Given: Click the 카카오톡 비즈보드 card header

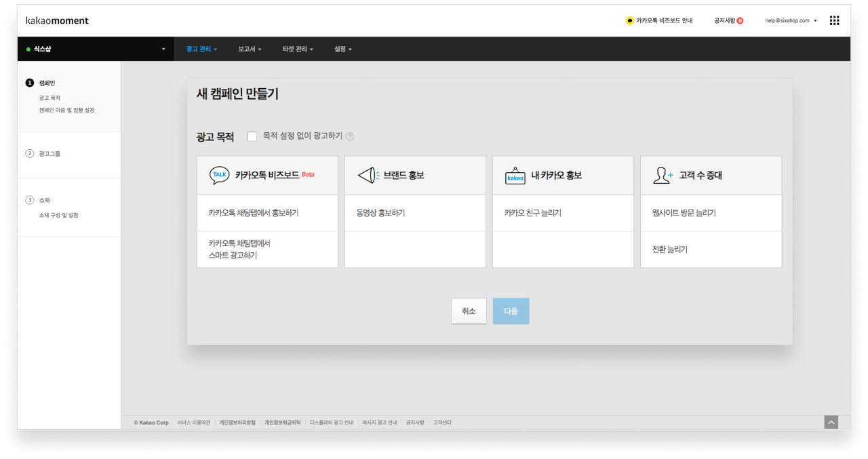Looking at the screenshot, I should coord(267,176).
